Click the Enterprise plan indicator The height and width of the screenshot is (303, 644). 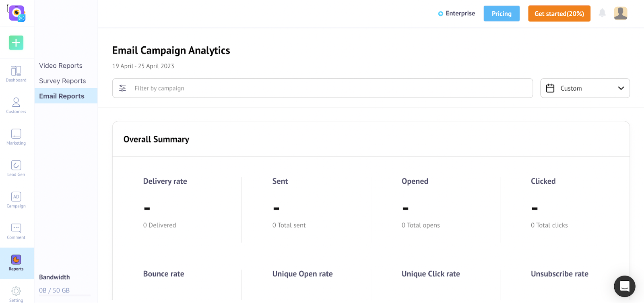[x=456, y=13]
